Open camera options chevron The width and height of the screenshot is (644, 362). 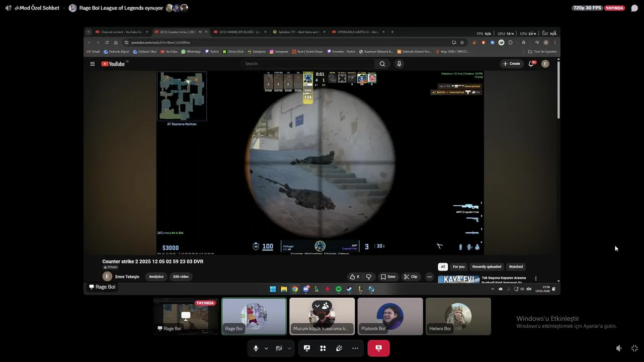click(x=289, y=348)
